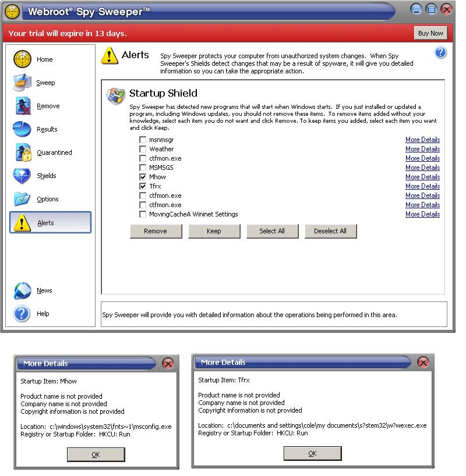Viewport: 466px width, 476px height.
Task: Click the blue help icon at top right
Action: [x=440, y=52]
